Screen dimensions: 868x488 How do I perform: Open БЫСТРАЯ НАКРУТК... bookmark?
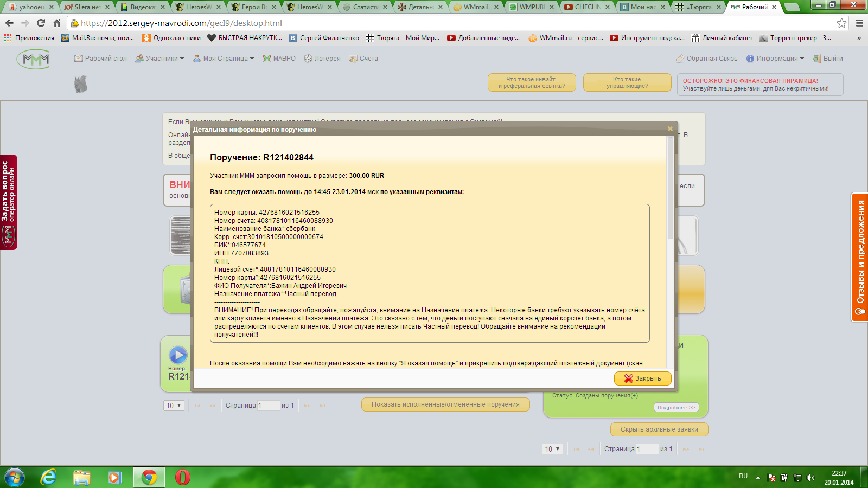(245, 38)
